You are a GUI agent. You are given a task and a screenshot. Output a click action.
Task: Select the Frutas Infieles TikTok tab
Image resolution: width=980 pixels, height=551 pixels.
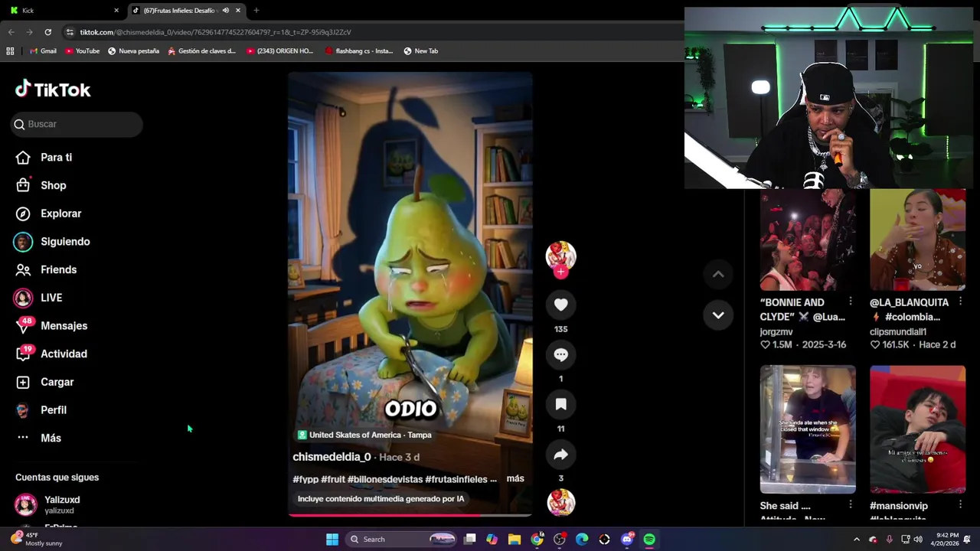[181, 11]
